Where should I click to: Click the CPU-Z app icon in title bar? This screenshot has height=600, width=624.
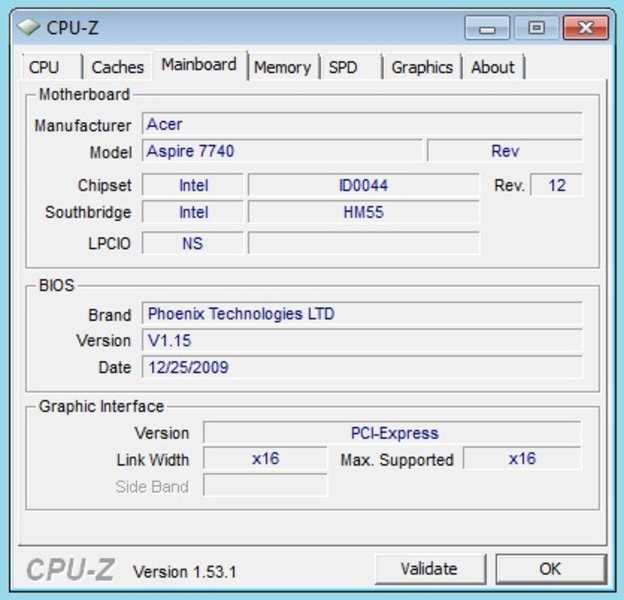[29, 27]
